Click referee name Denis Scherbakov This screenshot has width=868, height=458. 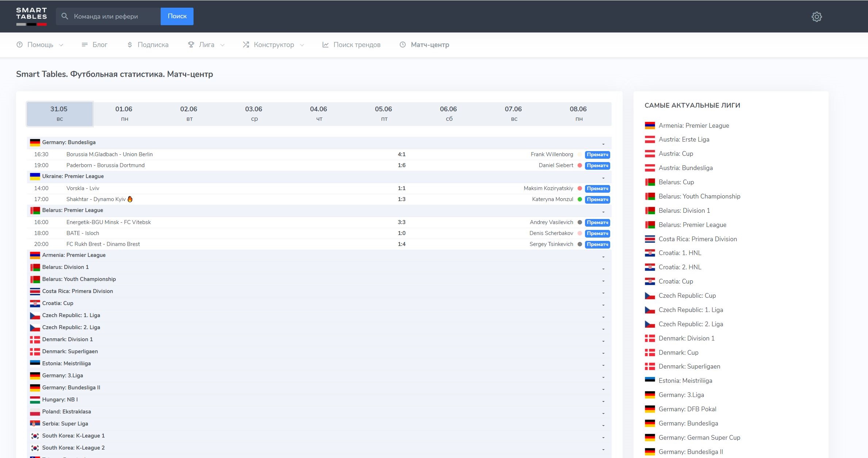pos(551,233)
